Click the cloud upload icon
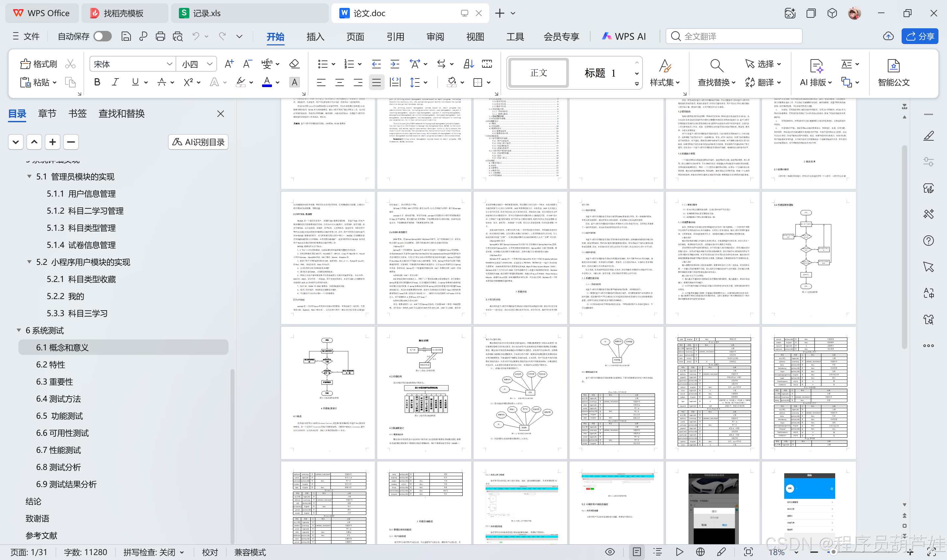 click(888, 36)
